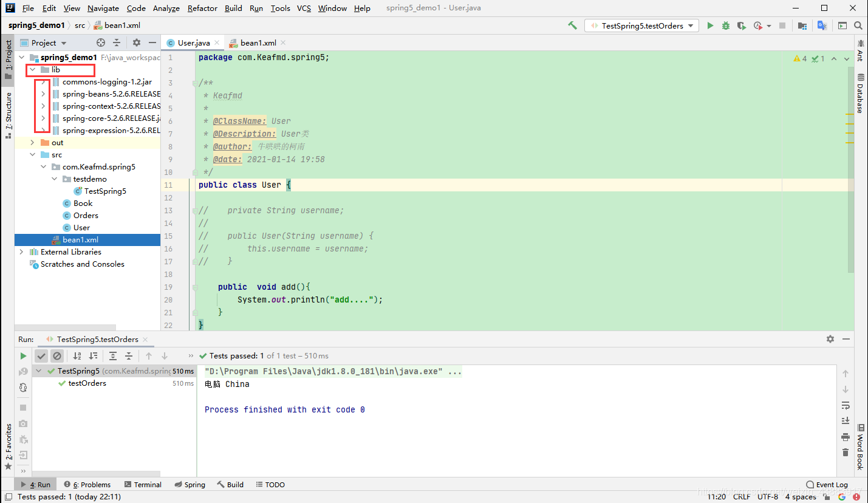Screen dimensions: 868x503
Task: Toggle auto-test rerun icon in Run sidebar
Action: tap(23, 387)
